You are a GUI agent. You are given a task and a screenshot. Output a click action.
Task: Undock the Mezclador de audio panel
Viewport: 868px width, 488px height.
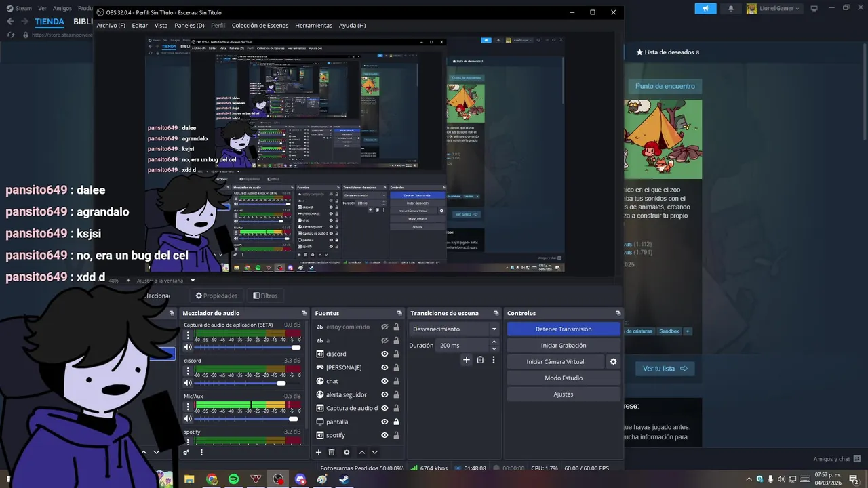point(305,313)
